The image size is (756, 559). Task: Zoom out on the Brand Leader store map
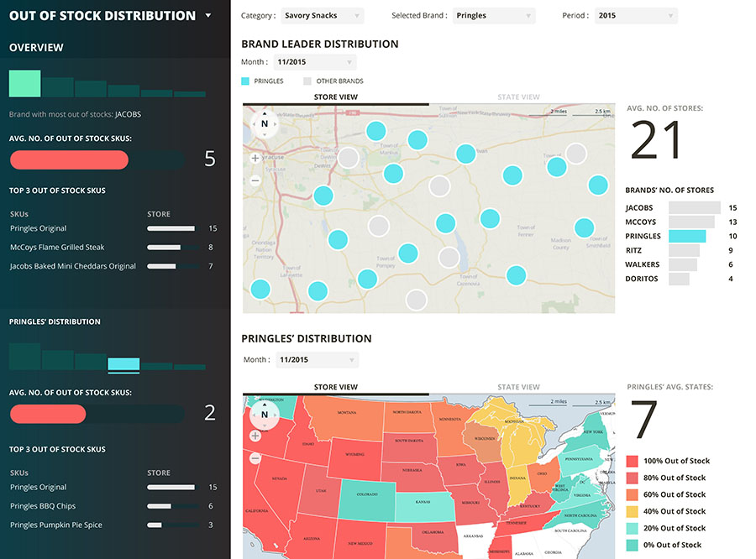255,180
